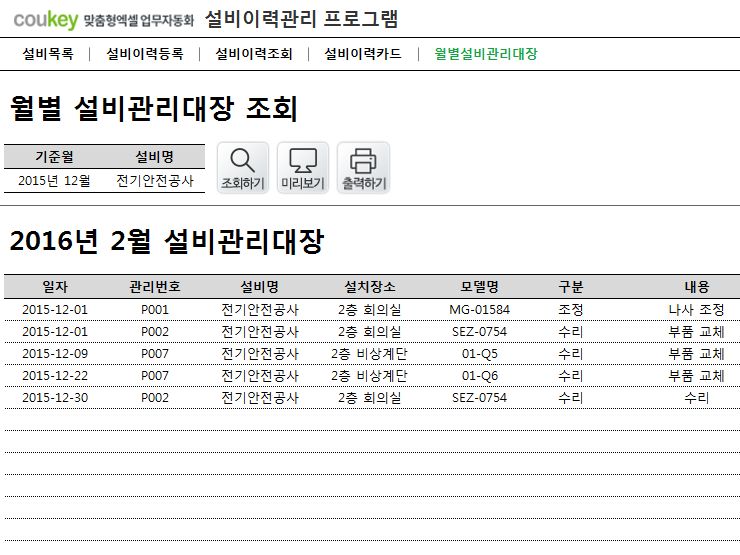Select model cell 01-Q5
740x555 pixels.
pos(479,354)
